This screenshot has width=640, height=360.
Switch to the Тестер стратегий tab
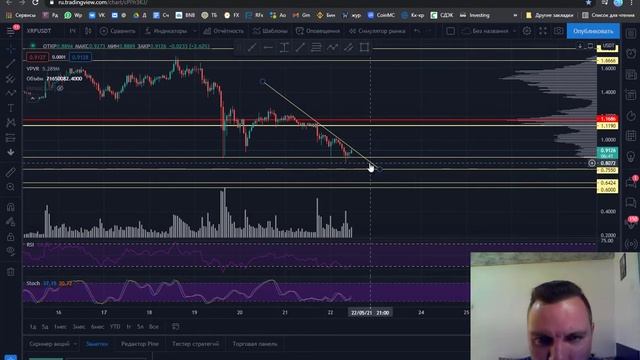(196, 344)
